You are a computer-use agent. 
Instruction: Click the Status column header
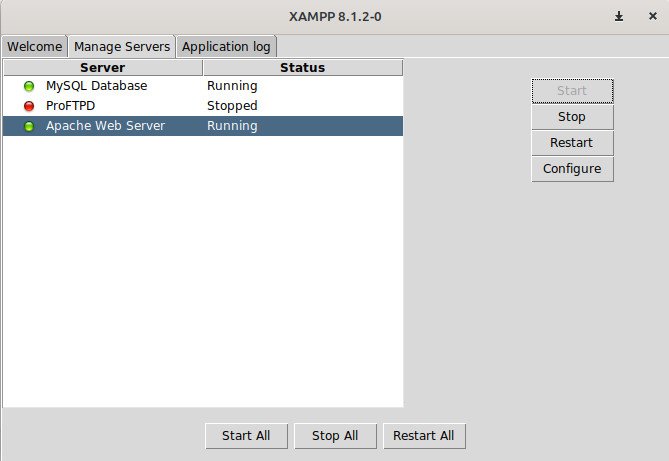coord(302,68)
